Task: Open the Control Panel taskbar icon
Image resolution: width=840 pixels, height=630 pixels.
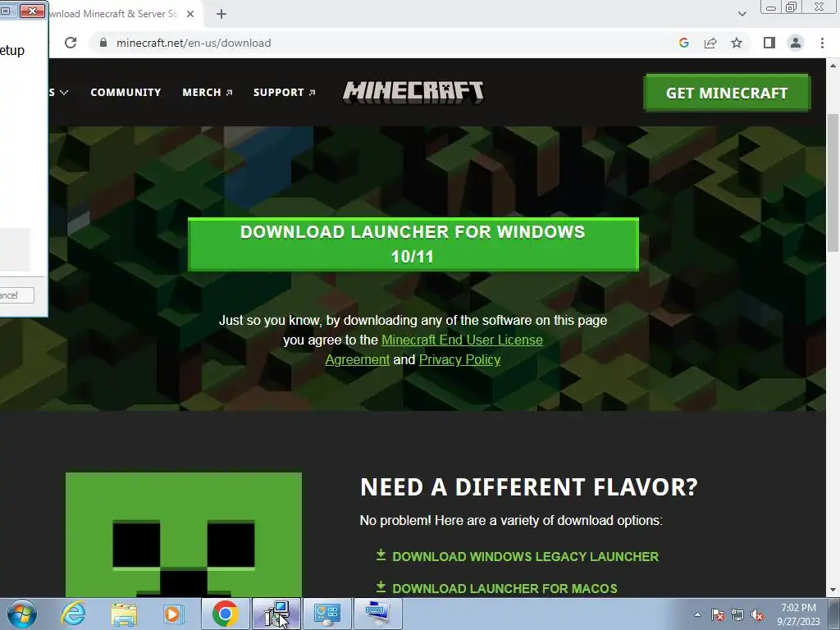Action: point(327,614)
